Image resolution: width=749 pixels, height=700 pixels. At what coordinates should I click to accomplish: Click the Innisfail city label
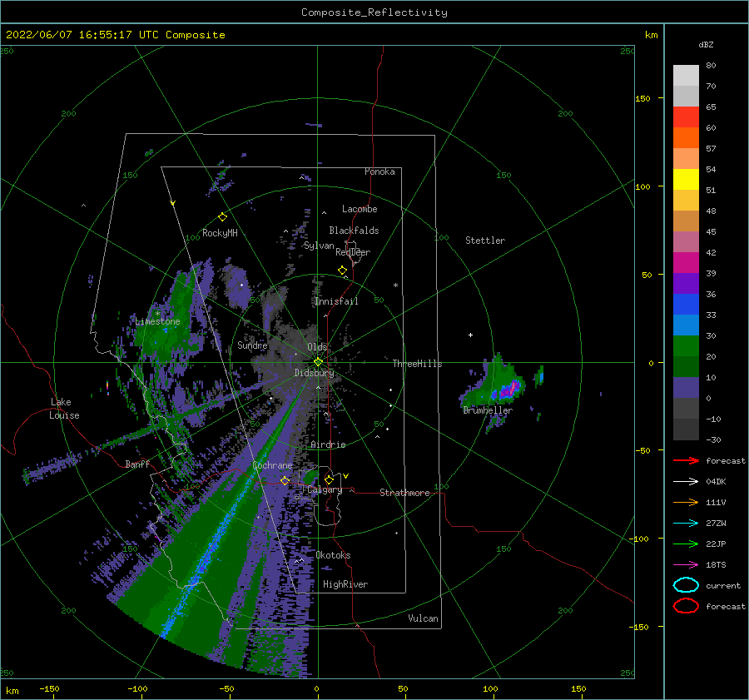click(336, 301)
